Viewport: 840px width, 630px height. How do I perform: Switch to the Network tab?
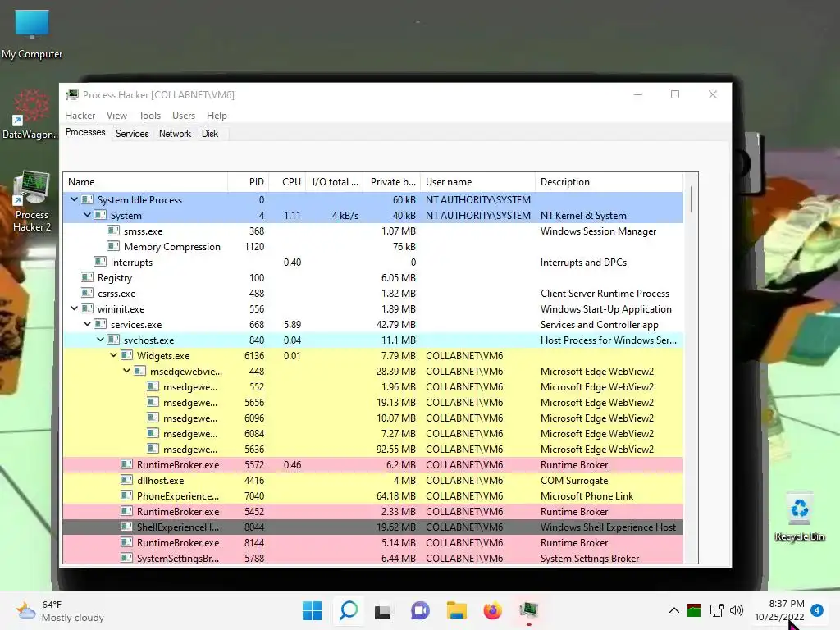point(175,134)
